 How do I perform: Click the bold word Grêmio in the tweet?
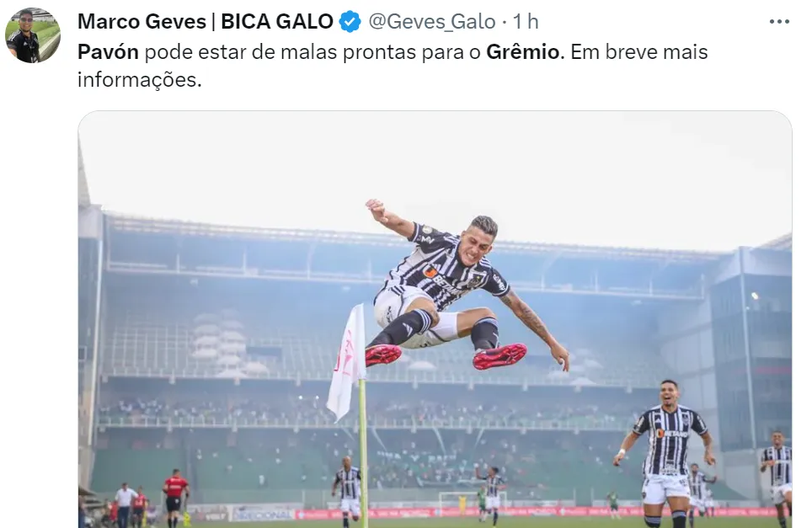pyautogui.click(x=523, y=51)
